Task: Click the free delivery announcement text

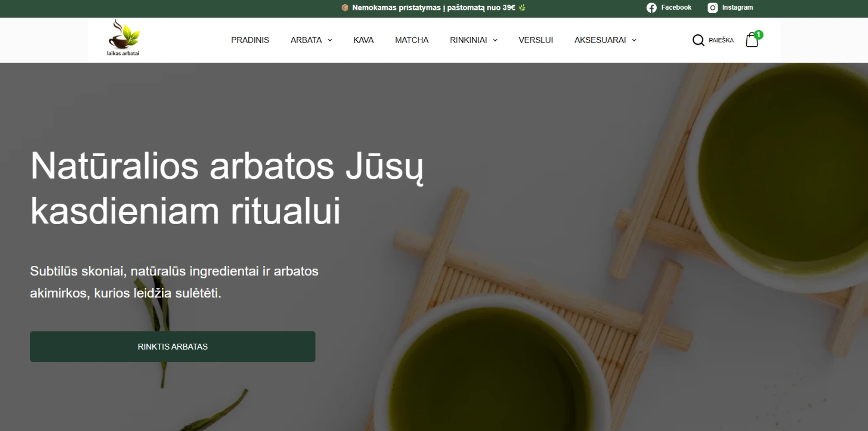Action: point(434,8)
